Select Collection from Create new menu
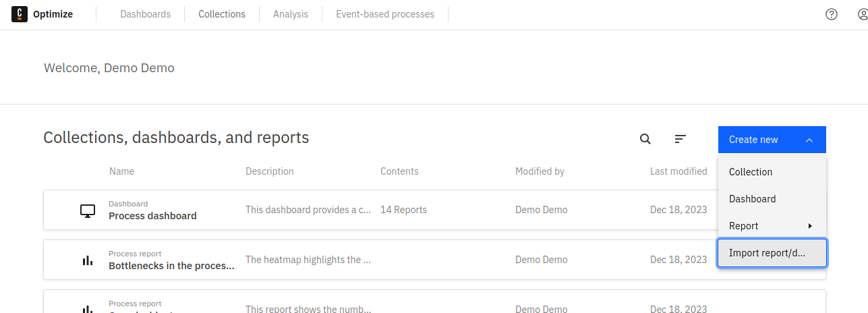This screenshot has width=868, height=313. pyautogui.click(x=751, y=172)
